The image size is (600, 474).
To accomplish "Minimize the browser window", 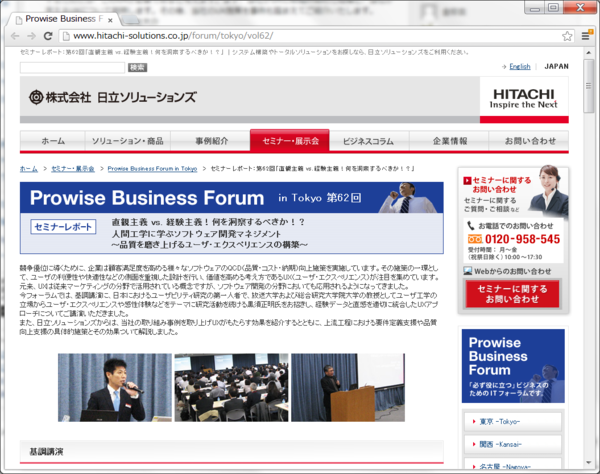I will coord(535,8).
